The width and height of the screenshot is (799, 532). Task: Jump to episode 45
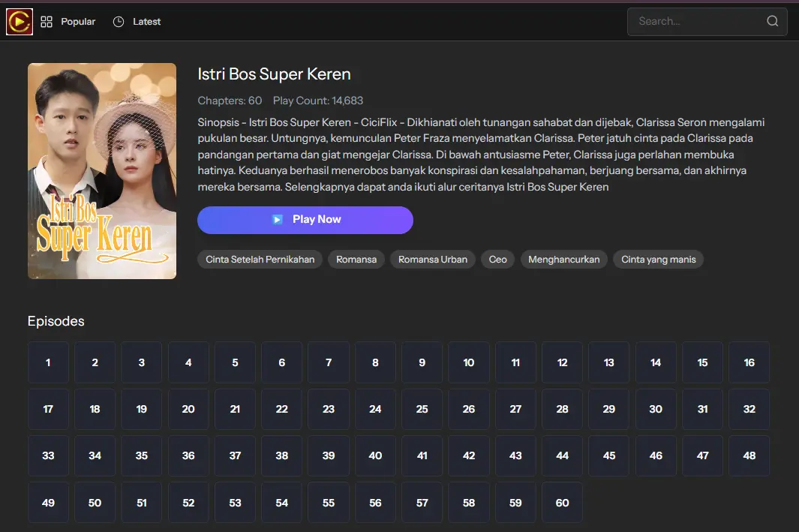click(609, 455)
